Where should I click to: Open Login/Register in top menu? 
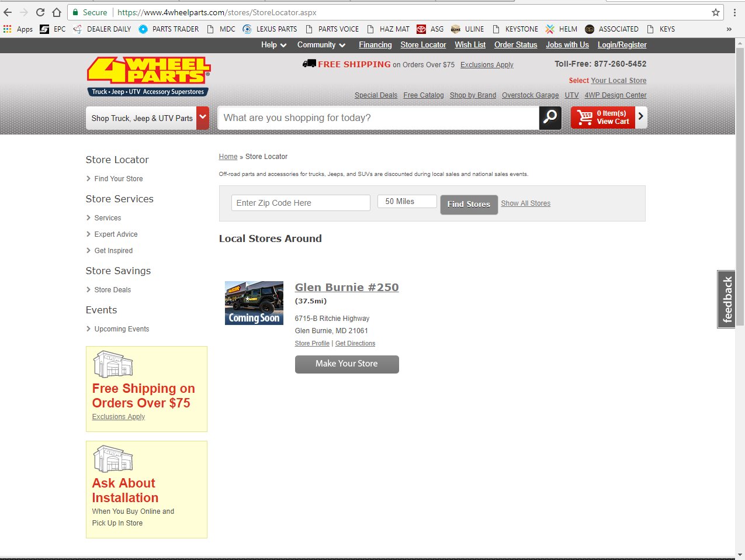(x=622, y=45)
